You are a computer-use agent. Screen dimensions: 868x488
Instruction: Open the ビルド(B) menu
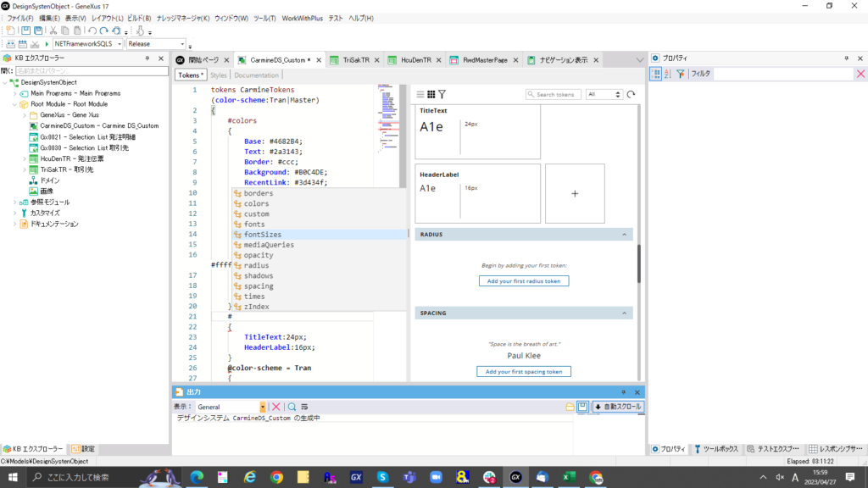click(139, 19)
